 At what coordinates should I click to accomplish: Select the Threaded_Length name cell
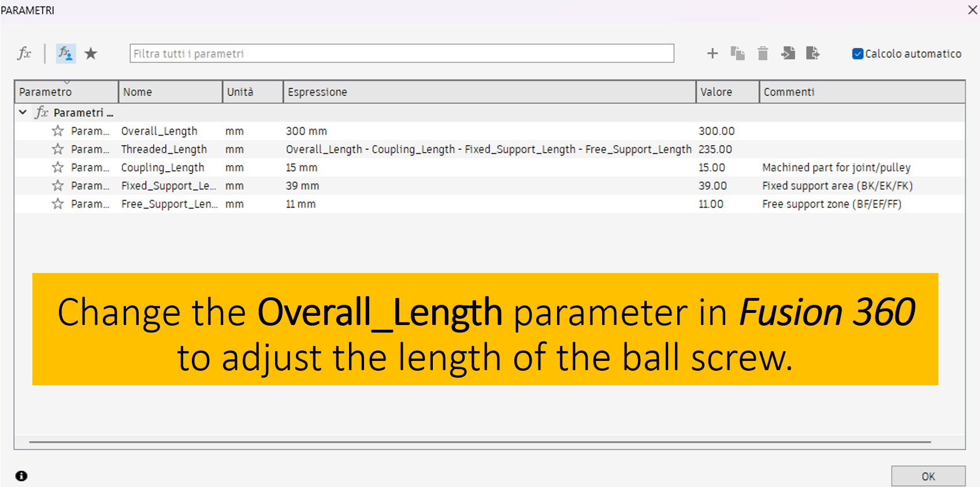pyautogui.click(x=164, y=149)
